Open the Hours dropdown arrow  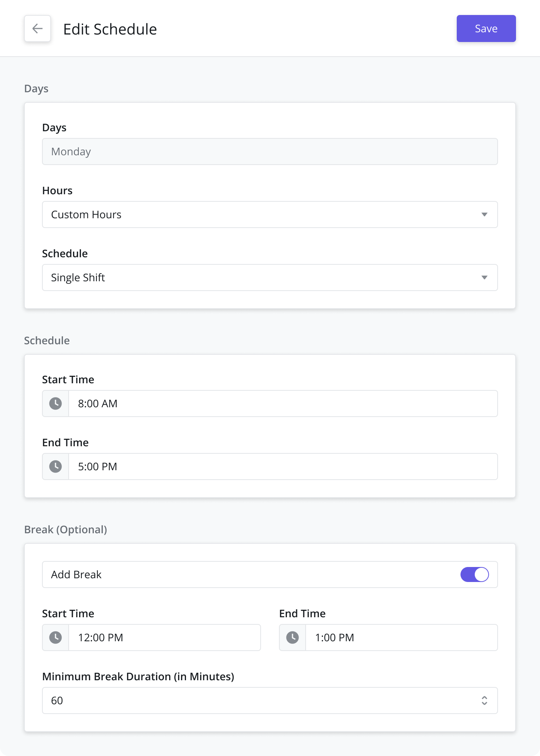[484, 214]
